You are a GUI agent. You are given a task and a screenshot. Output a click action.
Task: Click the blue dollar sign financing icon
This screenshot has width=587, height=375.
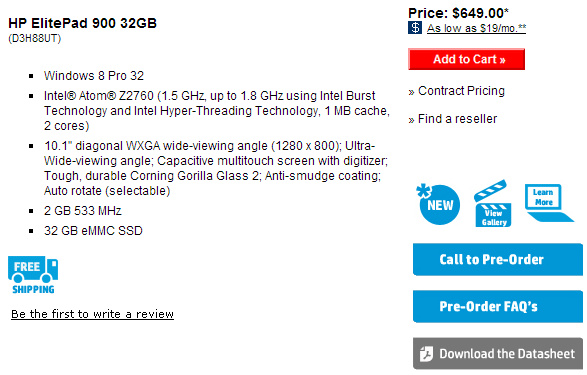pos(415,28)
